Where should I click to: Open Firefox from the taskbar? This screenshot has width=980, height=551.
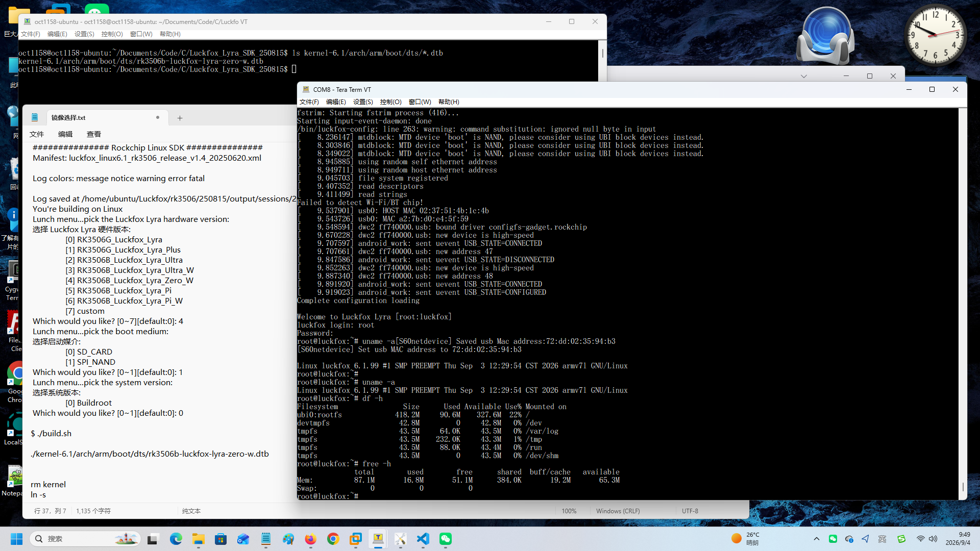pos(310,539)
